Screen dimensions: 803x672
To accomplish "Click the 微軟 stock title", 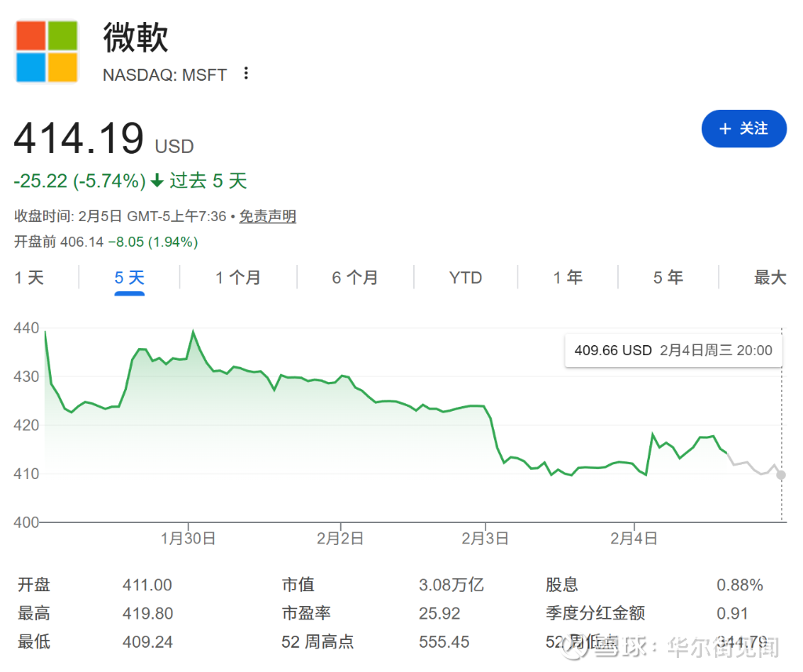I will point(136,37).
